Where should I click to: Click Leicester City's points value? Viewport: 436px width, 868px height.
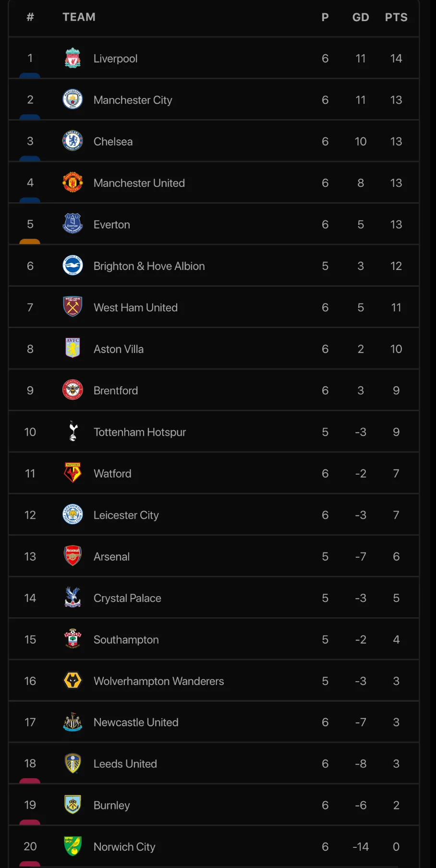pos(396,515)
